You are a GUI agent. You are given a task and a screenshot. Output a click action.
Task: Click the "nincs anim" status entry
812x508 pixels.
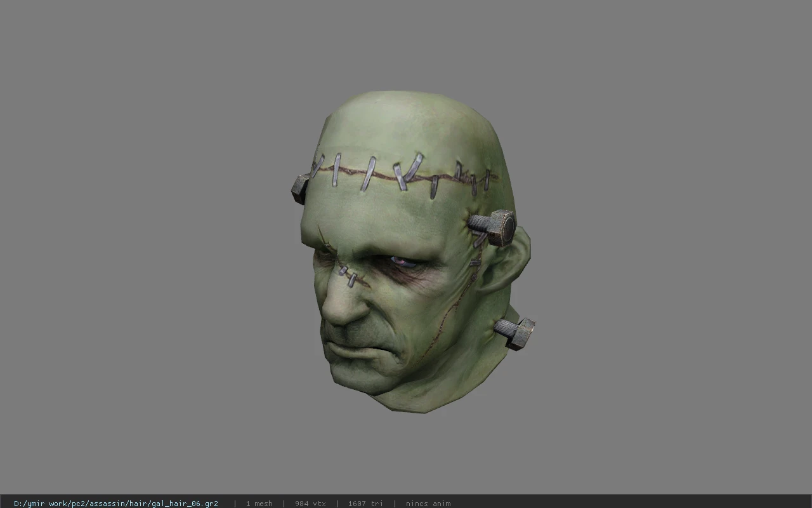(x=428, y=504)
